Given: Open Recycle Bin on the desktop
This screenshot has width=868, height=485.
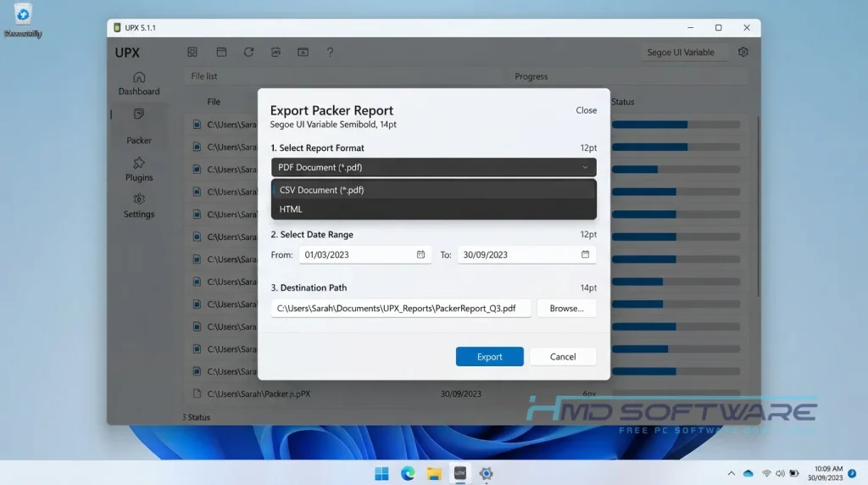Looking at the screenshot, I should coord(23,20).
